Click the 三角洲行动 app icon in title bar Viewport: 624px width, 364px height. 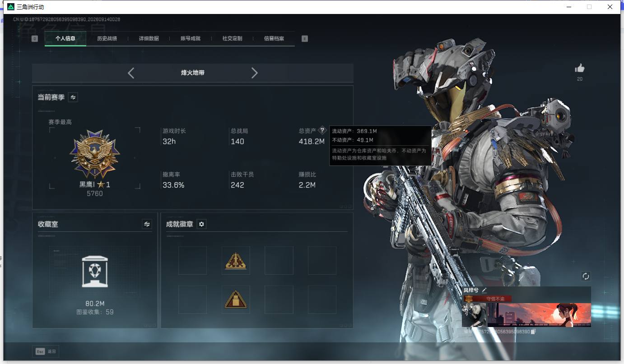click(x=11, y=7)
